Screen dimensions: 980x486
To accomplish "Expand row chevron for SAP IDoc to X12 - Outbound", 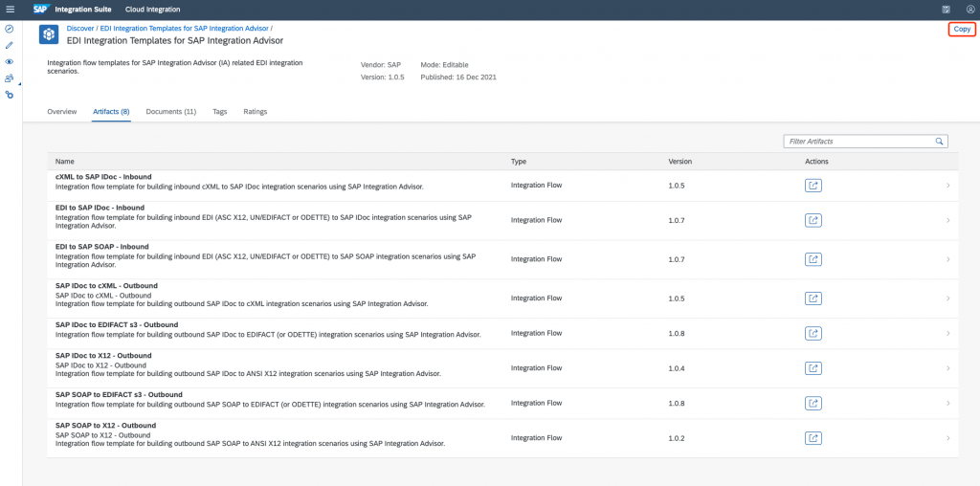I will (x=948, y=368).
